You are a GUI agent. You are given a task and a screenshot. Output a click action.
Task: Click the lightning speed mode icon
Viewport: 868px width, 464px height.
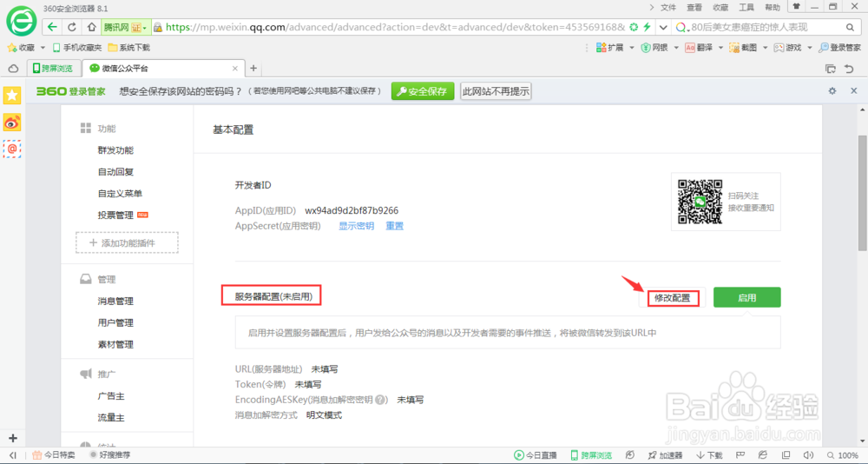pos(647,27)
